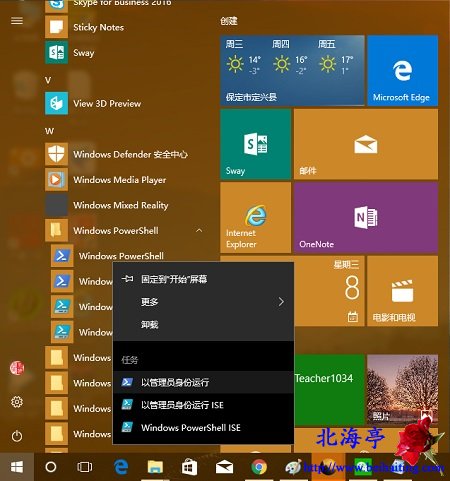Open Cortana circle on the taskbar
The height and width of the screenshot is (481, 450).
pos(51,467)
